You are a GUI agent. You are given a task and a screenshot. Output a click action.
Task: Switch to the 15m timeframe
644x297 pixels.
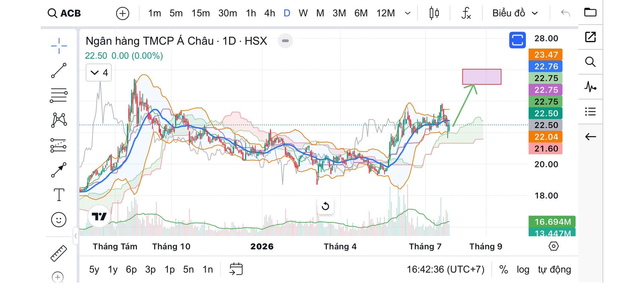coord(201,13)
